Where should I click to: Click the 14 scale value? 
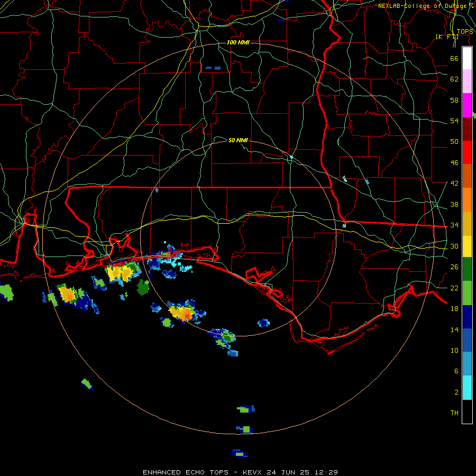click(454, 329)
